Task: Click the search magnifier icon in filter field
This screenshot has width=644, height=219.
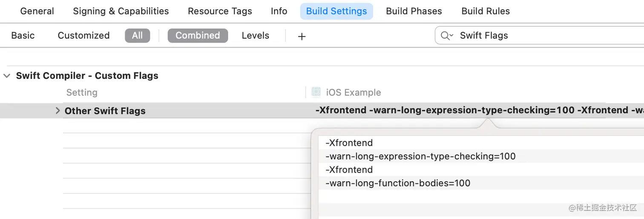Action: 446,36
